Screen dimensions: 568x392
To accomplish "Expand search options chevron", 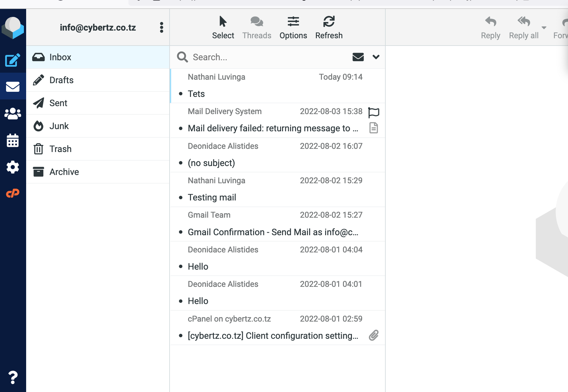I will pyautogui.click(x=376, y=57).
